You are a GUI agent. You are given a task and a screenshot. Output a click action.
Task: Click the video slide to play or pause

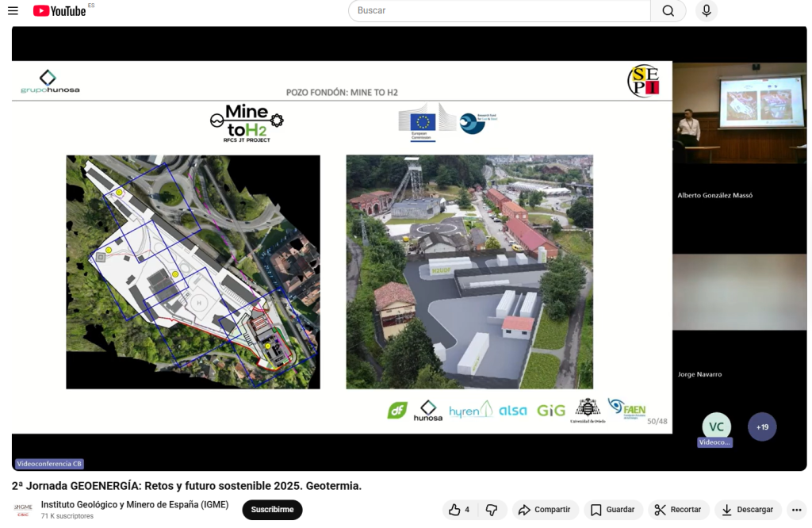point(342,247)
